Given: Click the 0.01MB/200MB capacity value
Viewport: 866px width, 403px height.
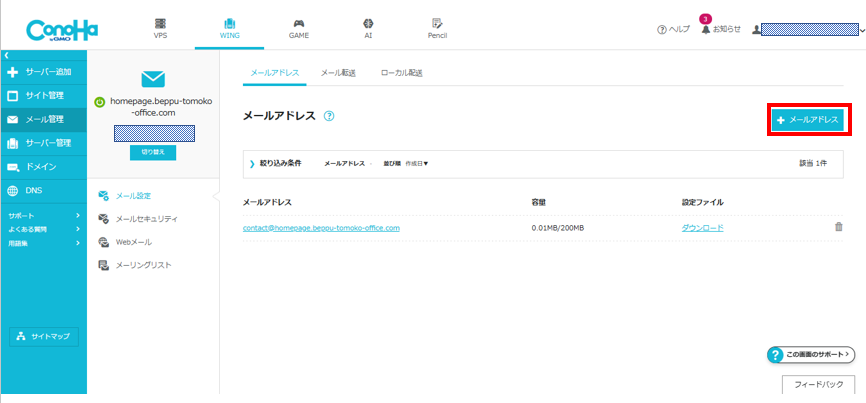Looking at the screenshot, I should click(x=557, y=228).
